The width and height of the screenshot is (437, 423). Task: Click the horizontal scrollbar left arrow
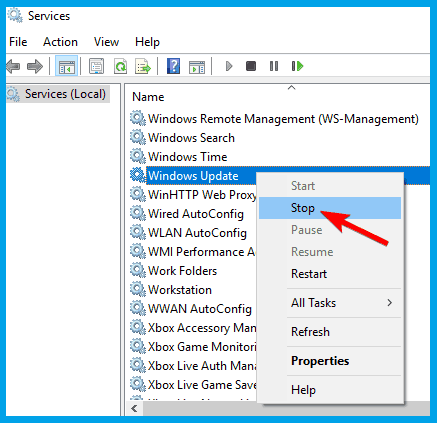coord(135,408)
